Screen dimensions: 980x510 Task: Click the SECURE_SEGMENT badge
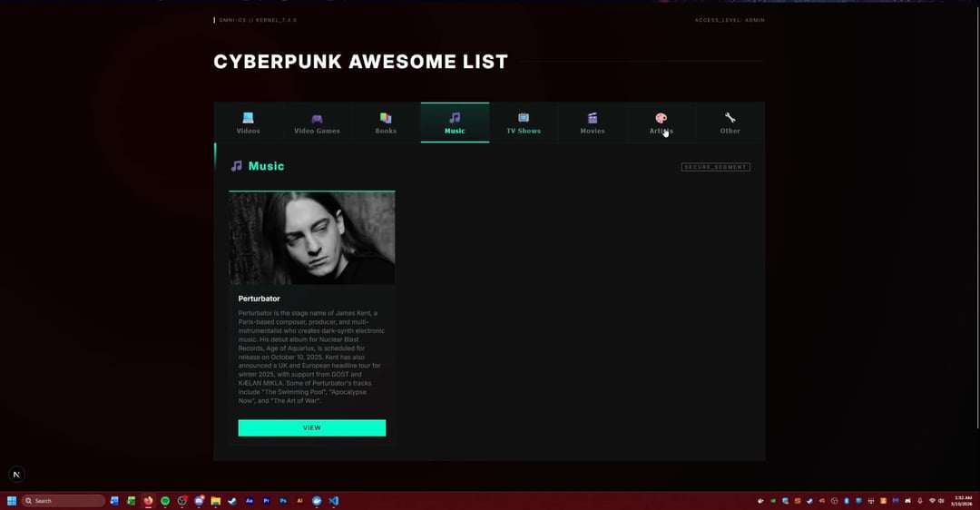tap(715, 167)
